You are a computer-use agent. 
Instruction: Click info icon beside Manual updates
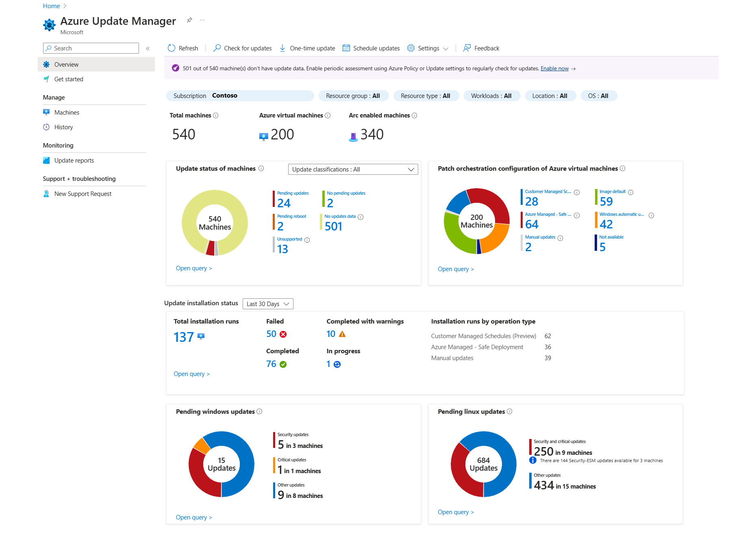click(560, 238)
